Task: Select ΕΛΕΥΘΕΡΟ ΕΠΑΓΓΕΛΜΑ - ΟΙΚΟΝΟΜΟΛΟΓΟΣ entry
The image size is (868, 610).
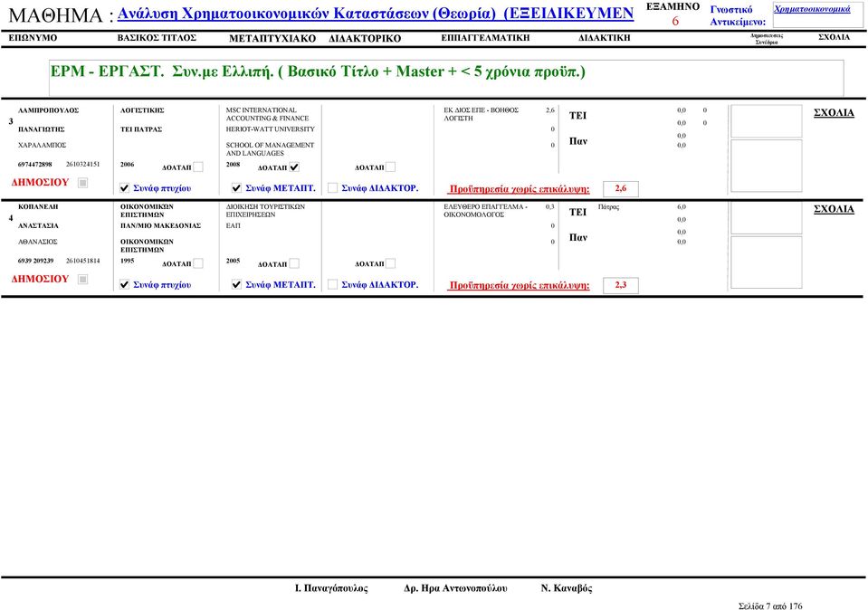Action: tap(485, 210)
